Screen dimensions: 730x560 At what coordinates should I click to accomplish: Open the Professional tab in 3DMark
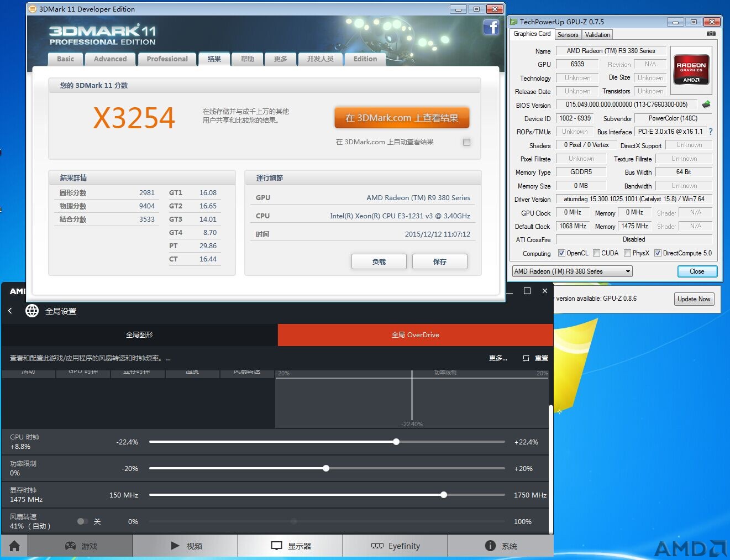(x=167, y=59)
